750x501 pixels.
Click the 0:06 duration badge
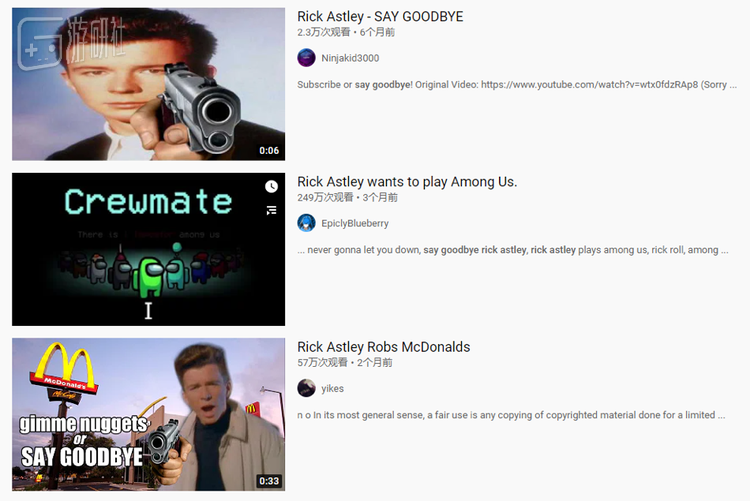click(x=269, y=150)
